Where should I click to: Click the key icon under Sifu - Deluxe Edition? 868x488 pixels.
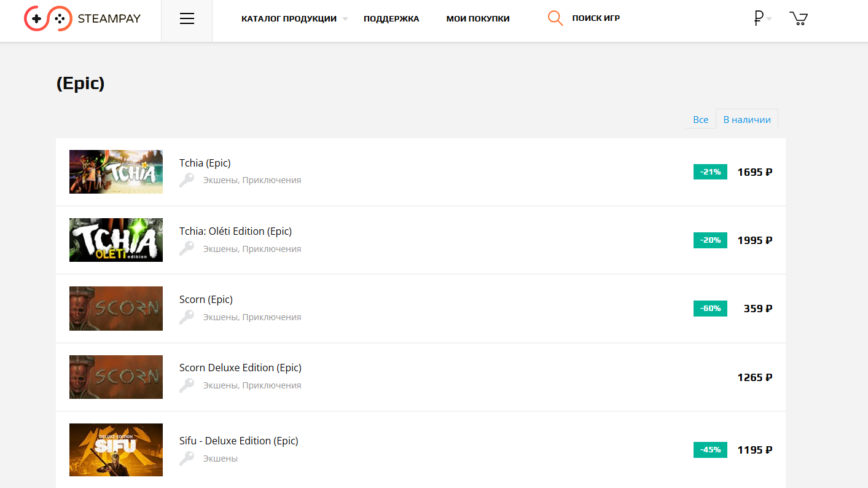(187, 458)
